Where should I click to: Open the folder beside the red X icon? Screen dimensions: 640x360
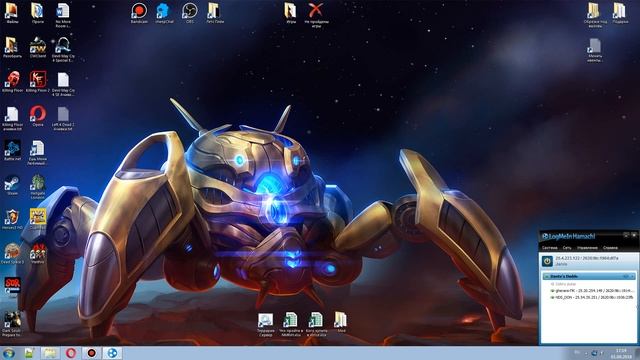tap(290, 12)
